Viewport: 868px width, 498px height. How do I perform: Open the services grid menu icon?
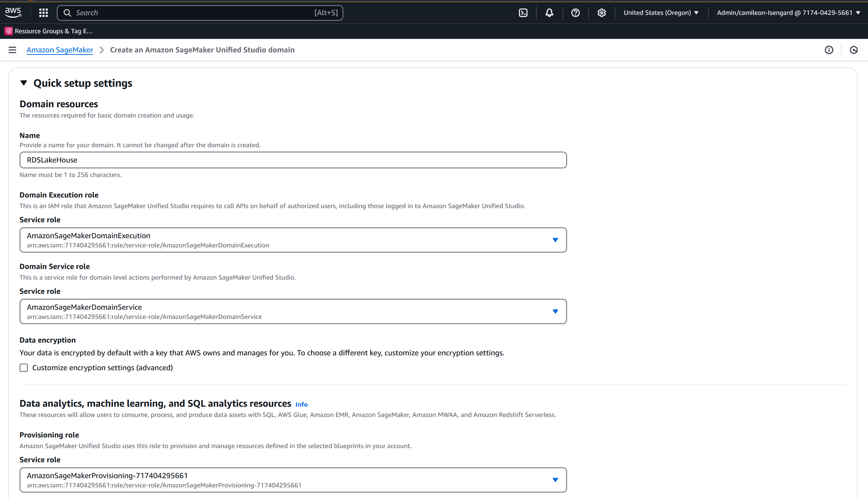pos(43,13)
